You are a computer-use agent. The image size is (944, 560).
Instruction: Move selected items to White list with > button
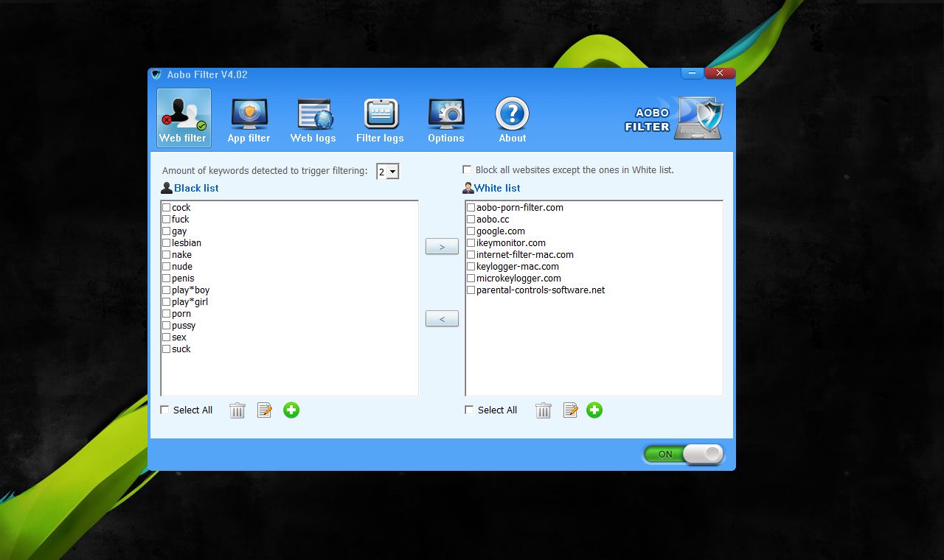click(442, 246)
